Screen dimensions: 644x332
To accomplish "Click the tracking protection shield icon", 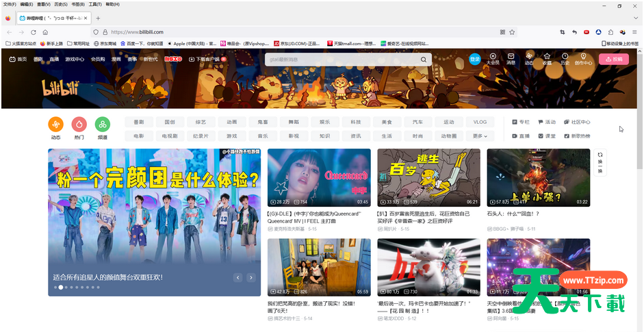I will tap(96, 32).
